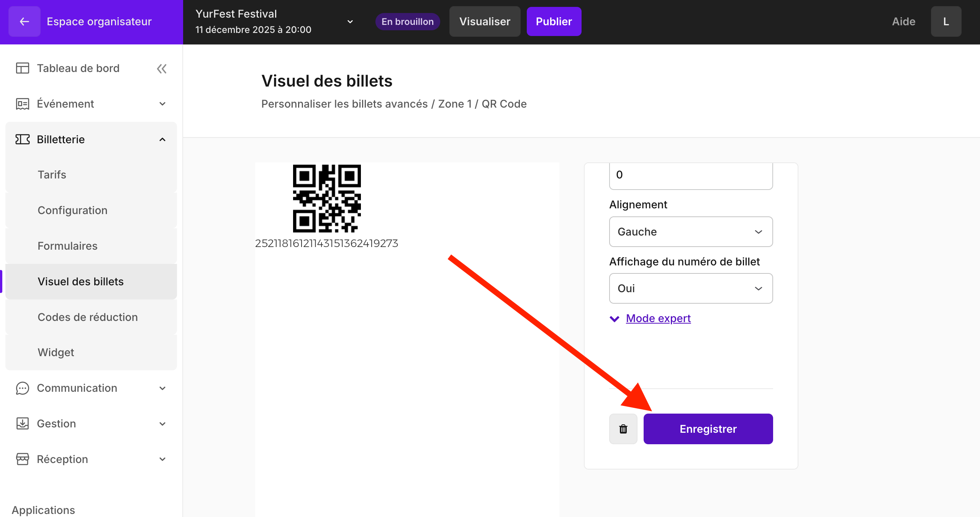Click the Billetterie ticket icon
The image size is (980, 517).
click(x=22, y=139)
